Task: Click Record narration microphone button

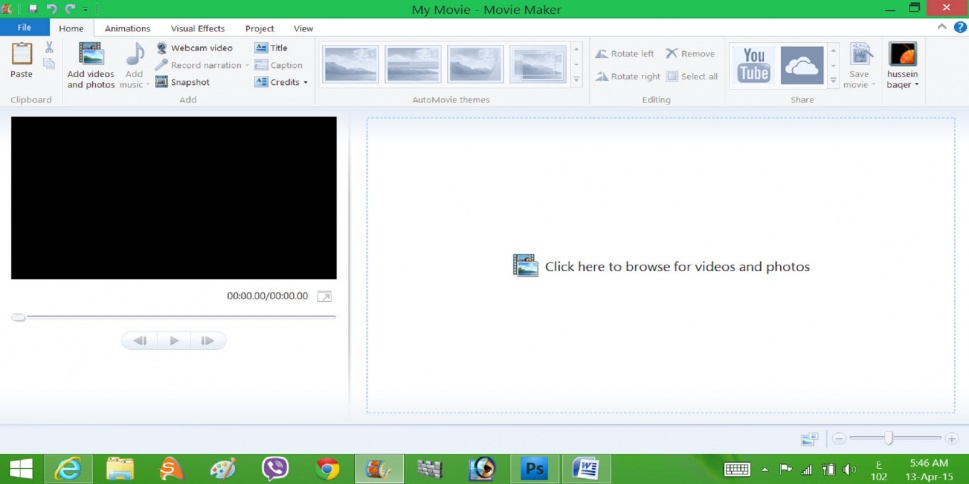Action: coord(198,65)
